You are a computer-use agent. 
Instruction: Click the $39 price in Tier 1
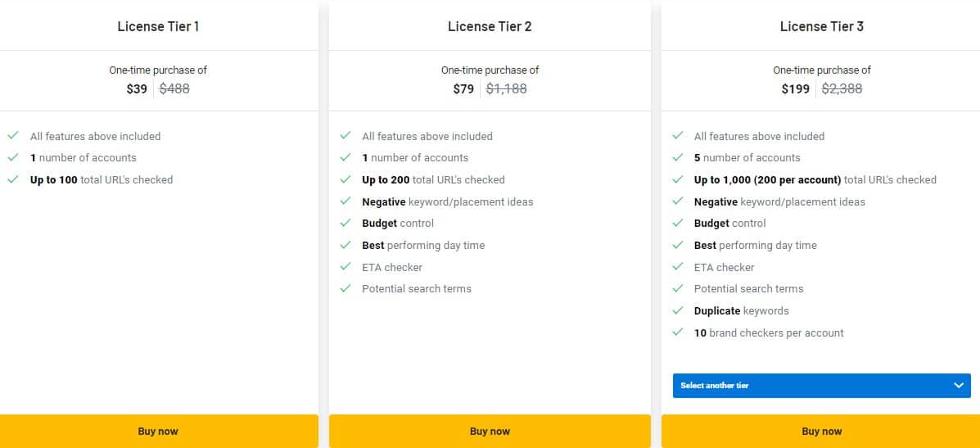point(137,88)
